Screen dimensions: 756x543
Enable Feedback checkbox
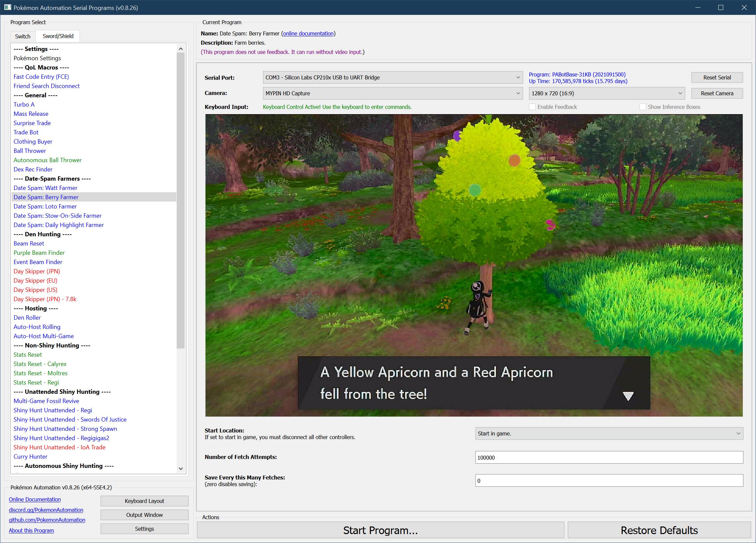[532, 107]
